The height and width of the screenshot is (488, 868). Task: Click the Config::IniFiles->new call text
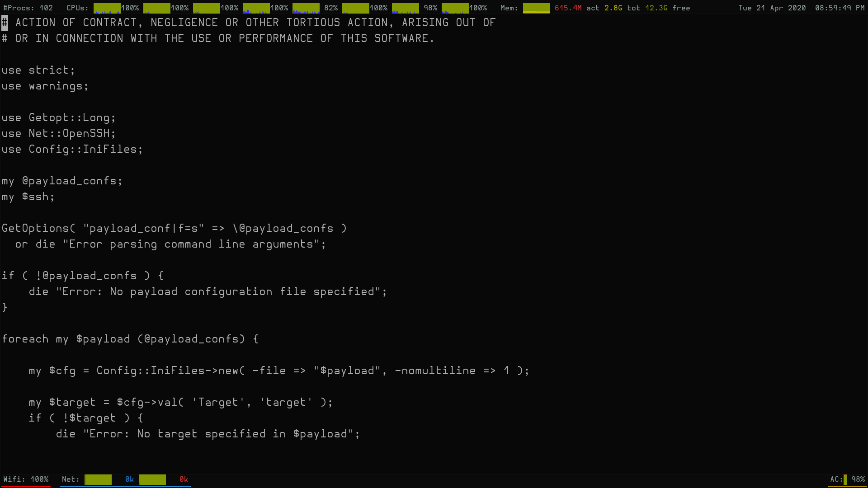170,371
